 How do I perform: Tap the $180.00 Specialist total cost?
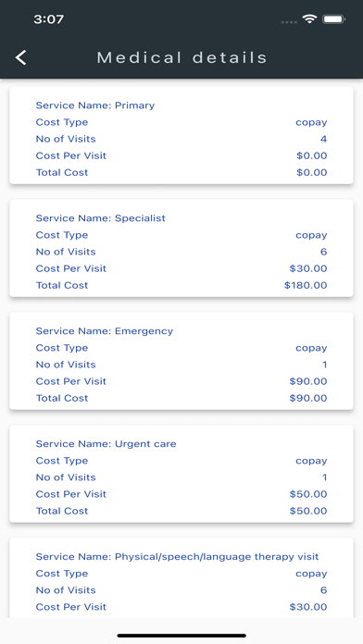pos(306,285)
